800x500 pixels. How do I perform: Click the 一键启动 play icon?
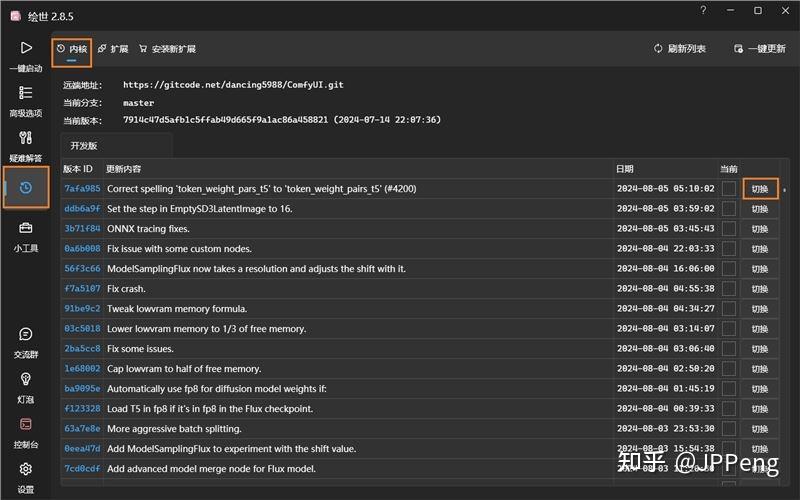26,48
